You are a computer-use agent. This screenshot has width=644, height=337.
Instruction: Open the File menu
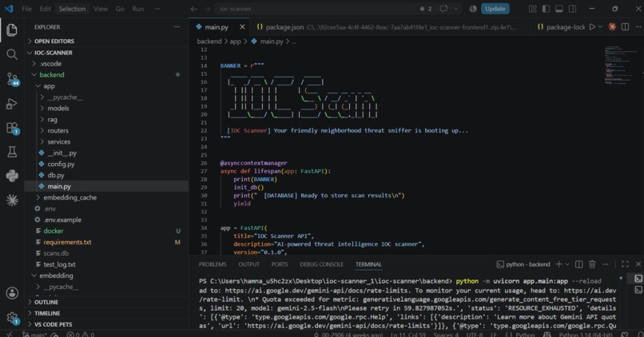[26, 9]
